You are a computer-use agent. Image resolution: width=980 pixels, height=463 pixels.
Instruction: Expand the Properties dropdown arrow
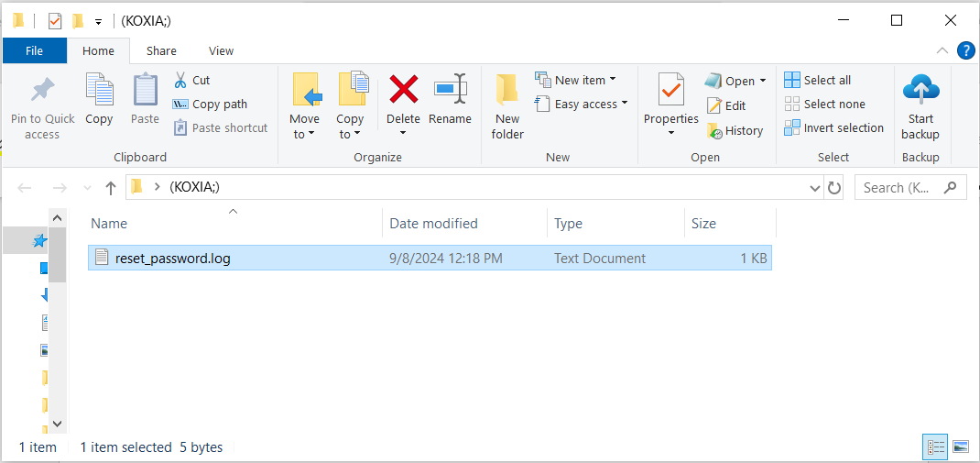[670, 133]
